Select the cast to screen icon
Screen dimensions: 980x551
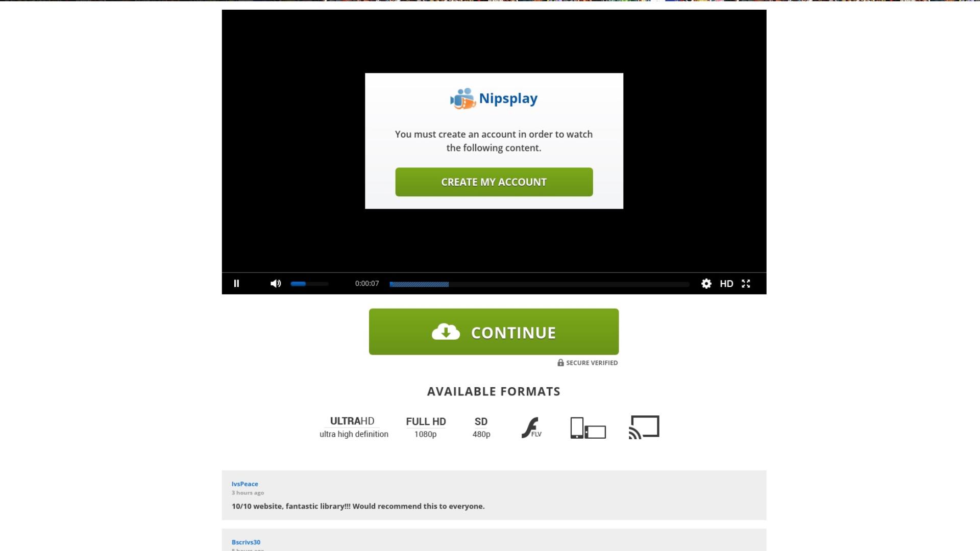644,427
